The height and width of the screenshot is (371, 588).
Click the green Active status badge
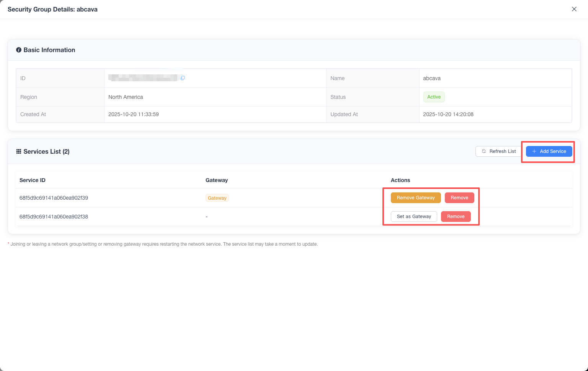point(434,97)
